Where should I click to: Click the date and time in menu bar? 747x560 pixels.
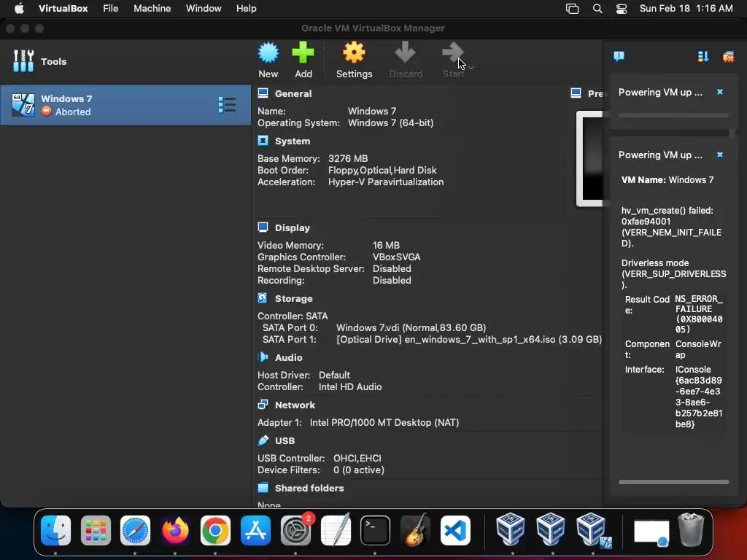[x=686, y=9]
